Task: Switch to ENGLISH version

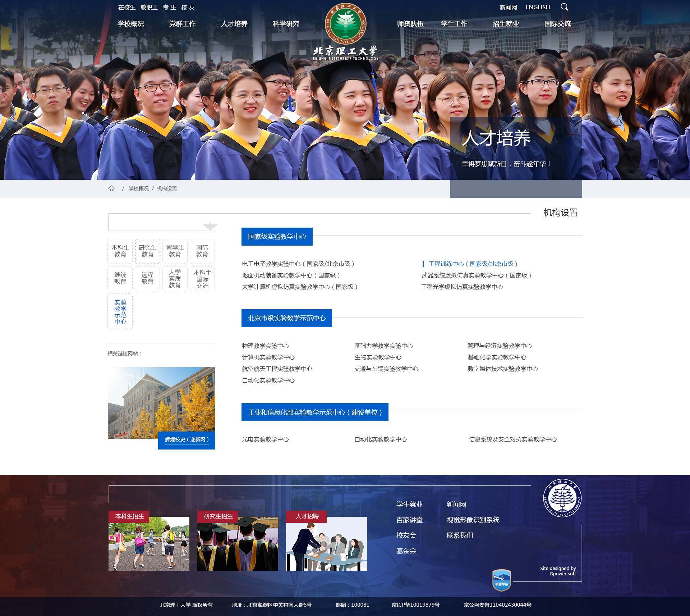Action: (537, 7)
